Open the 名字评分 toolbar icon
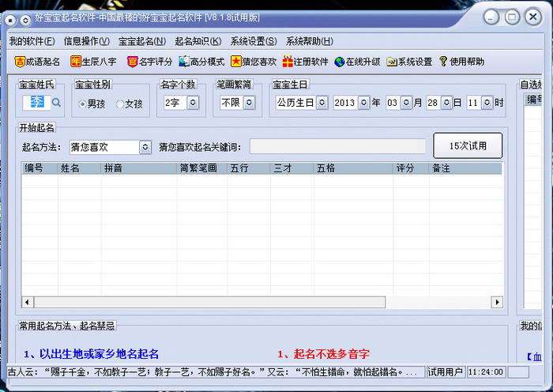Image resolution: width=553 pixels, height=392 pixels. pos(132,62)
